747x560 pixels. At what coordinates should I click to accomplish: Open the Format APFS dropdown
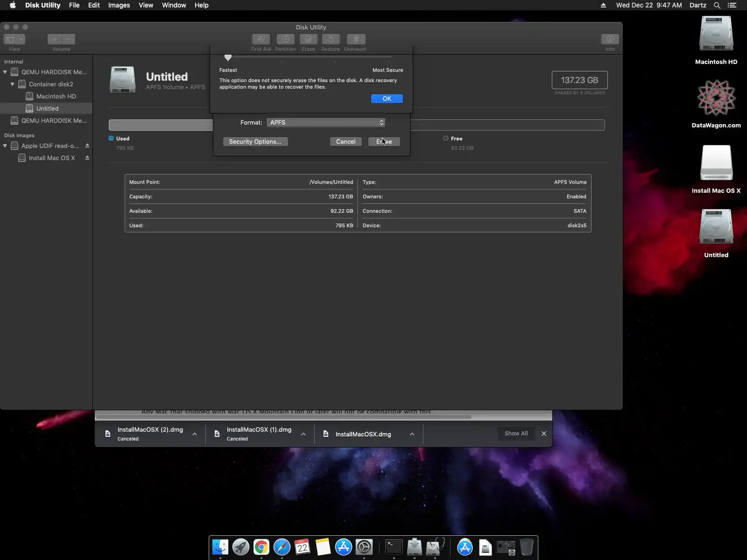click(326, 122)
